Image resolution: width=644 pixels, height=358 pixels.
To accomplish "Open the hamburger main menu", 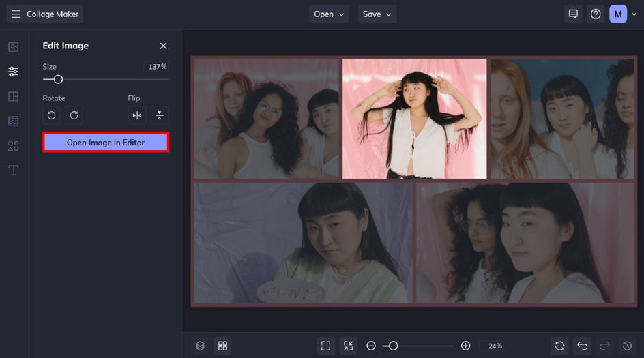I will point(16,14).
